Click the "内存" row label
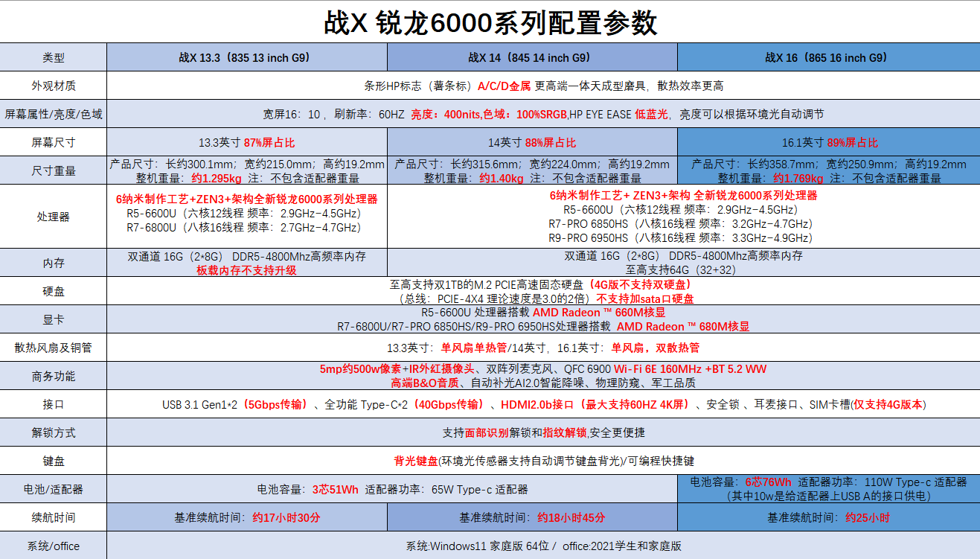The width and height of the screenshot is (980, 559). [54, 263]
